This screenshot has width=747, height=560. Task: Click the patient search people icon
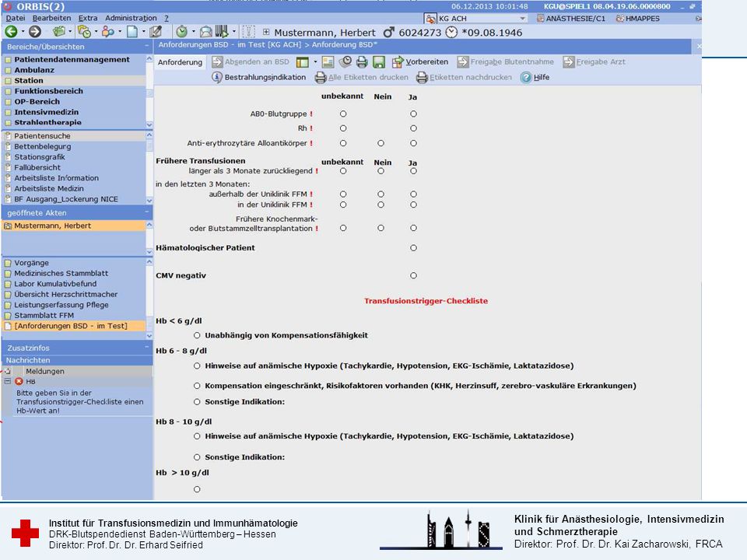coord(108,32)
